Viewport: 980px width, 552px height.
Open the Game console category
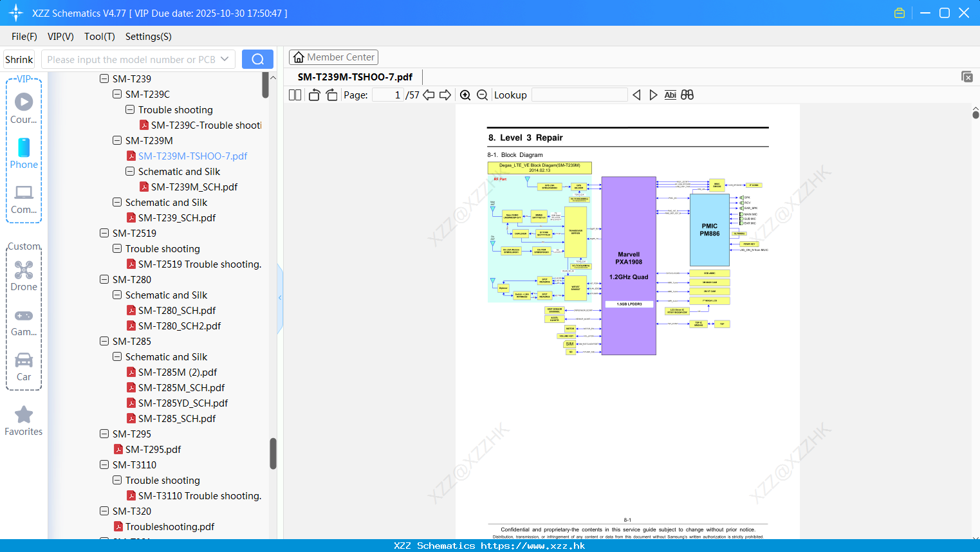[24, 322]
